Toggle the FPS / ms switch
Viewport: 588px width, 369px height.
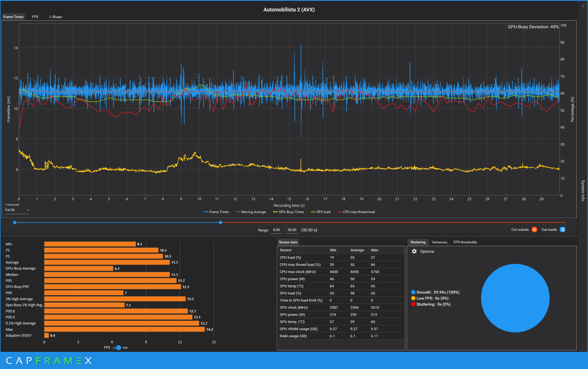[x=117, y=348]
